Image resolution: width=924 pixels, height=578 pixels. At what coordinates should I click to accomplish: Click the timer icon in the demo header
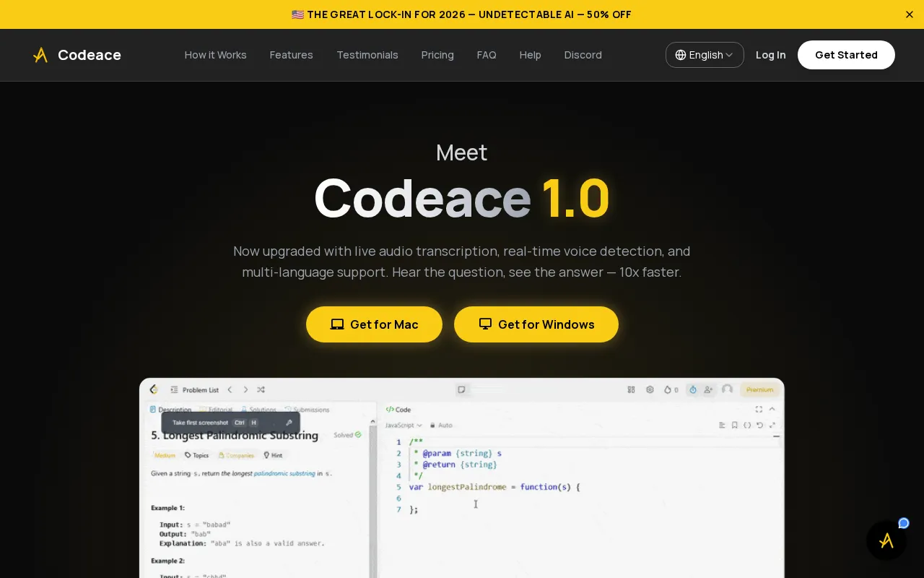(693, 389)
